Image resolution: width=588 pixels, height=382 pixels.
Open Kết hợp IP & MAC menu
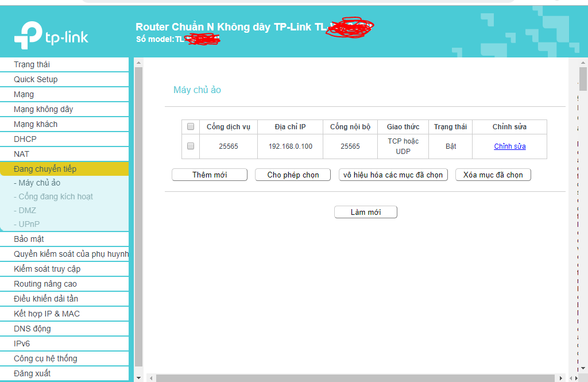click(x=64, y=314)
